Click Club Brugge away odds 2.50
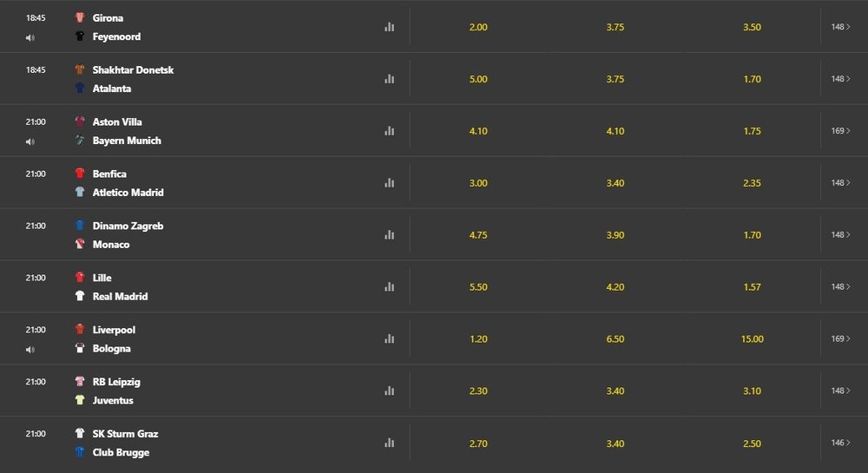 pyautogui.click(x=753, y=443)
